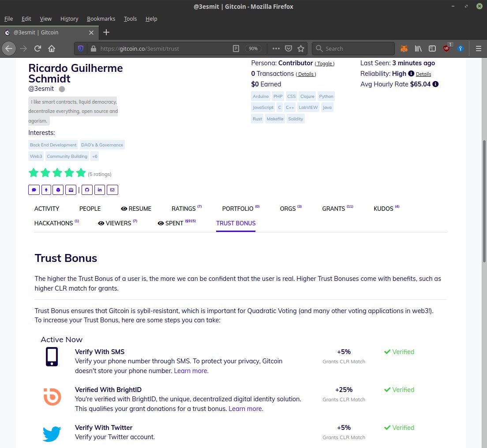Image resolution: width=487 pixels, height=448 pixels.
Task: Click the inbox tray icon button
Action: tap(71, 190)
